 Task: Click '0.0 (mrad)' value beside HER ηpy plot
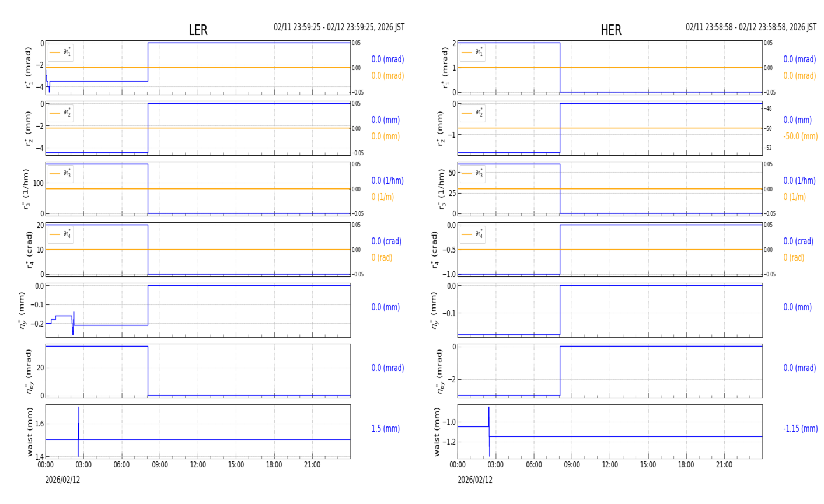click(x=799, y=368)
